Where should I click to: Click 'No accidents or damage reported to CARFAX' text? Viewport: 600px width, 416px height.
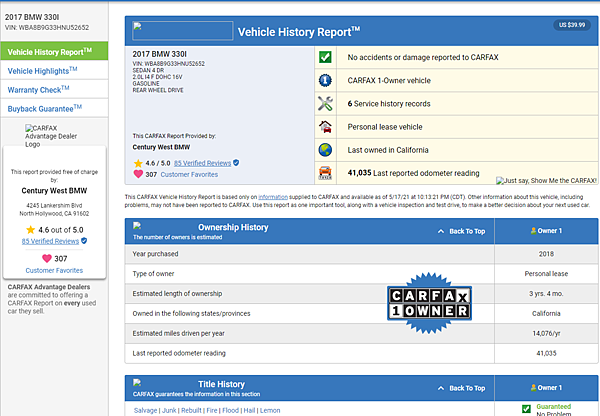pyautogui.click(x=423, y=57)
